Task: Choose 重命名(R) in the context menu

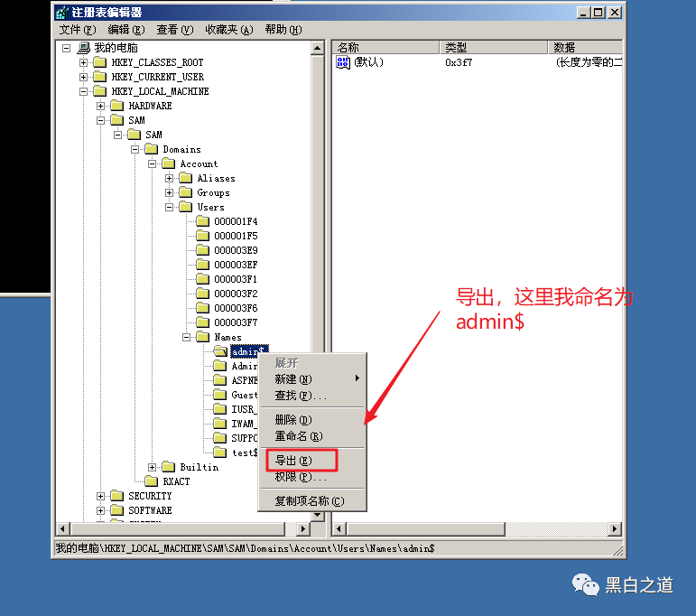Action: [x=312, y=436]
